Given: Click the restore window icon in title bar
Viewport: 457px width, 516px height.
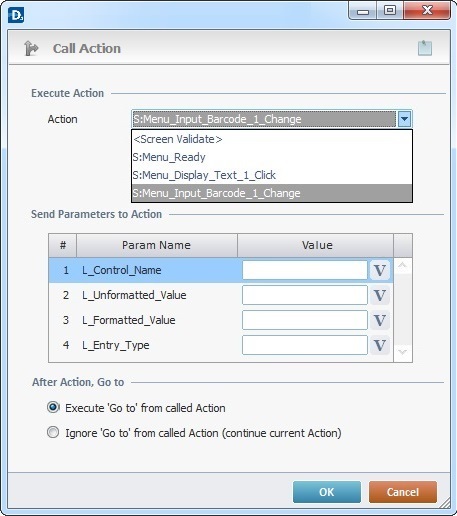Looking at the screenshot, I should [x=390, y=11].
